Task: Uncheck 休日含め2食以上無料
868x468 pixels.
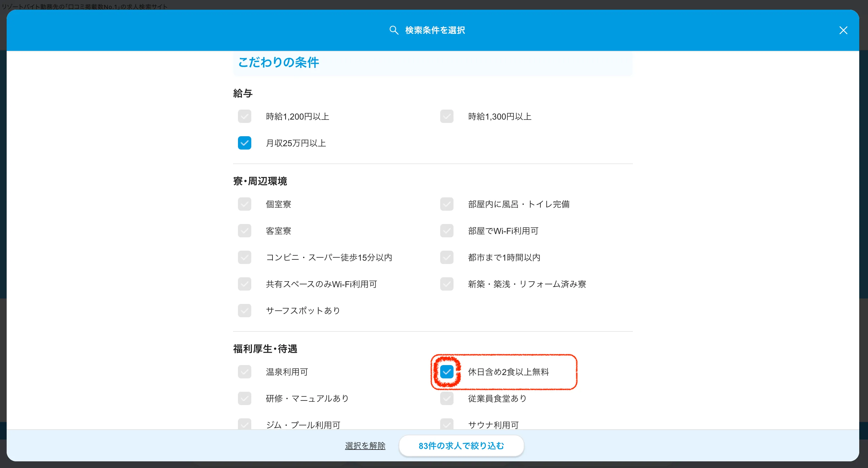Action: (447, 372)
